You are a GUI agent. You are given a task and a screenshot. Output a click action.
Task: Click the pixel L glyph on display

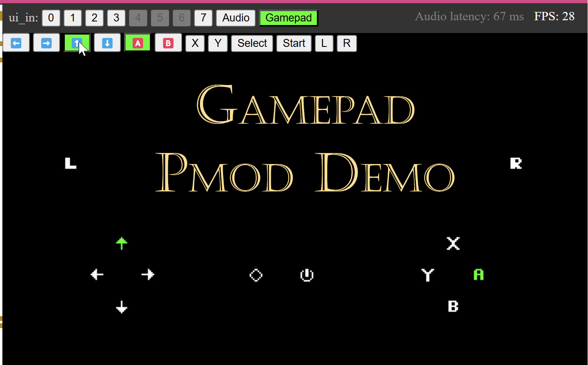[x=70, y=163]
